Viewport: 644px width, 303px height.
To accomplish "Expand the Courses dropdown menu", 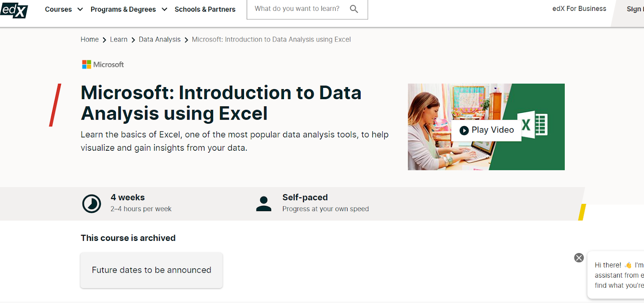I will (x=63, y=9).
